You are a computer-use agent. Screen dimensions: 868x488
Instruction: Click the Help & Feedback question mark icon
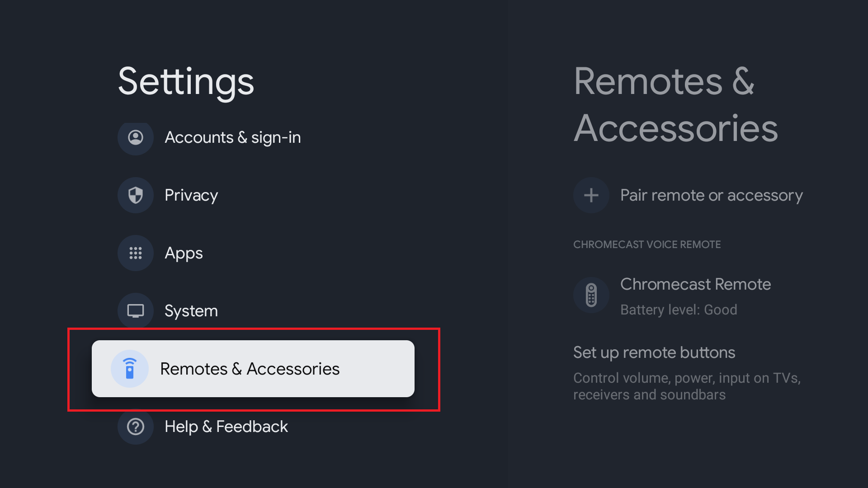(x=136, y=427)
